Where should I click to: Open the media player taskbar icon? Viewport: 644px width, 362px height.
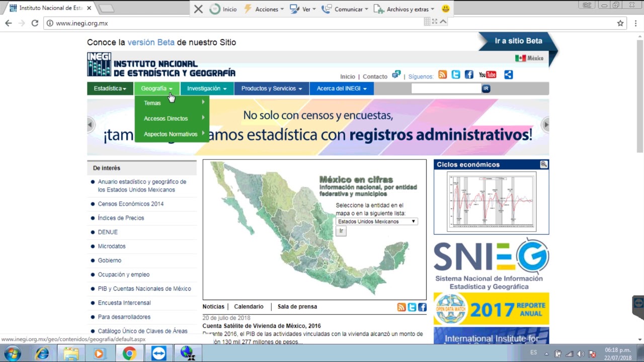99,353
